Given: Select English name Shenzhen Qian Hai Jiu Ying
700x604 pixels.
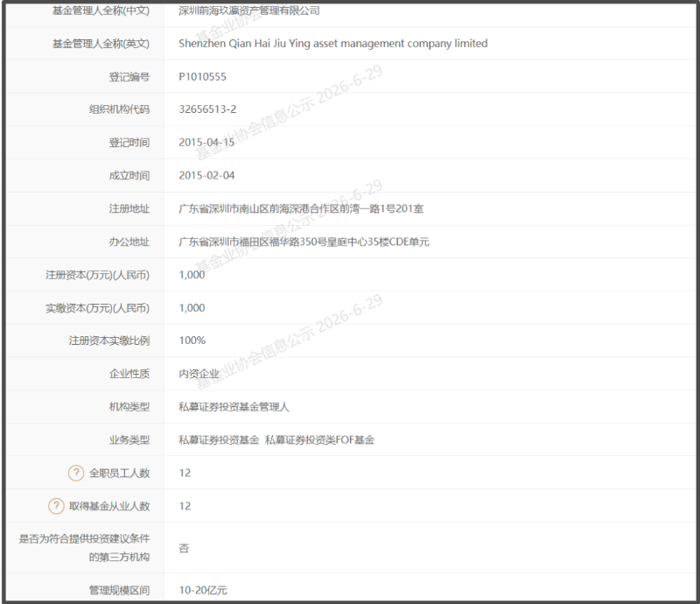Looking at the screenshot, I should coord(244,44).
